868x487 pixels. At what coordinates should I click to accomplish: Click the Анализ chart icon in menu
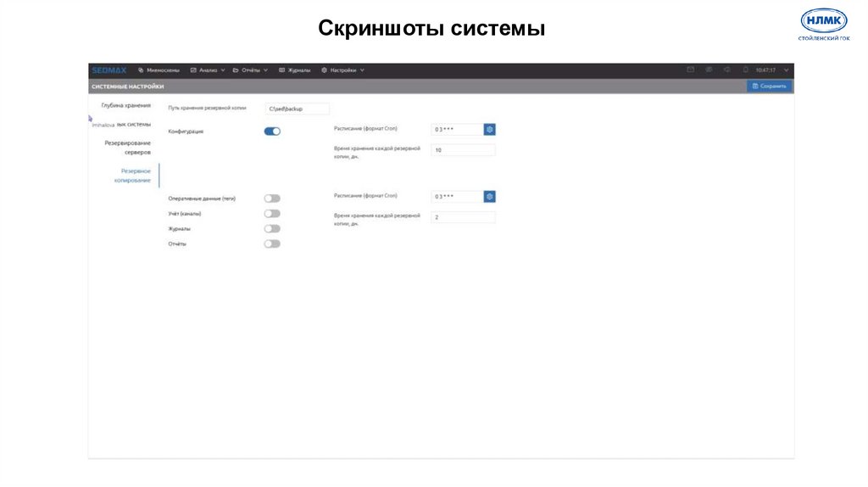coord(193,70)
